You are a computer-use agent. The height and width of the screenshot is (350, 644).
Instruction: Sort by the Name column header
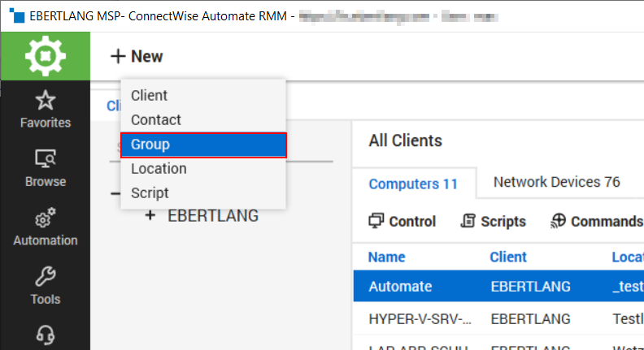(x=386, y=257)
